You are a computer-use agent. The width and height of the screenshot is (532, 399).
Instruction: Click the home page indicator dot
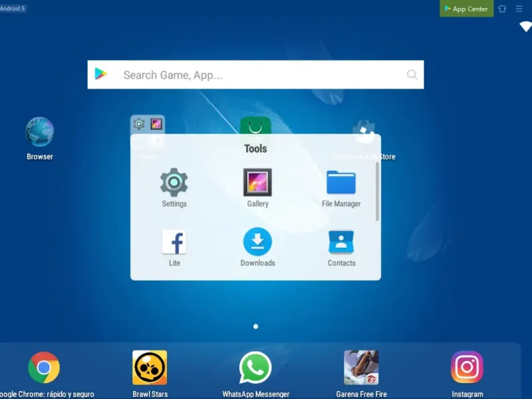coord(256,327)
